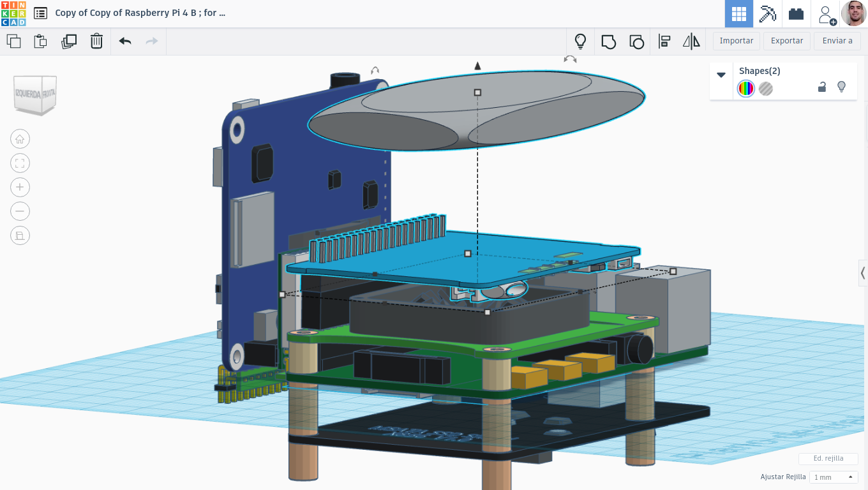
Task: Rename the Copy of Copy of Raspberry Pi design title
Action: [x=140, y=13]
